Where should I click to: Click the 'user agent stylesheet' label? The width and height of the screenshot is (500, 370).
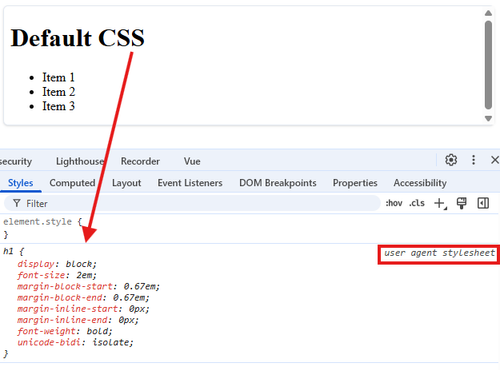439,253
